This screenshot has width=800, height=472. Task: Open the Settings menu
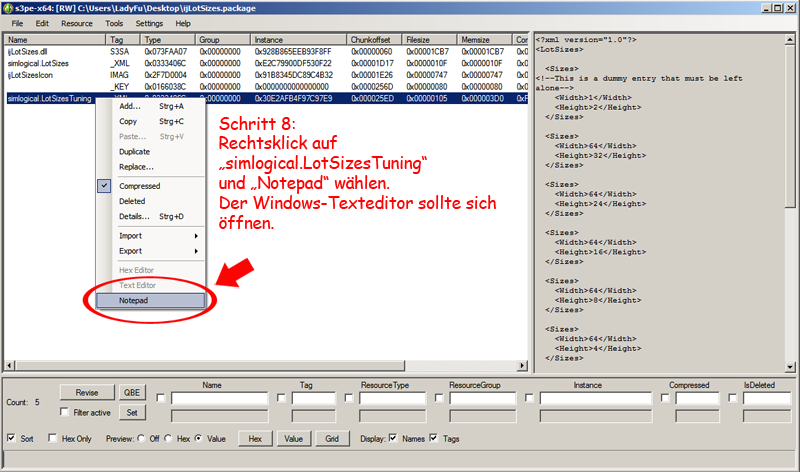149,23
